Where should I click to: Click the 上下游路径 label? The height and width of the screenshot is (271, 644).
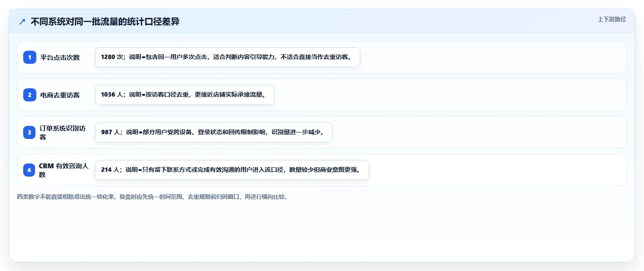(612, 19)
